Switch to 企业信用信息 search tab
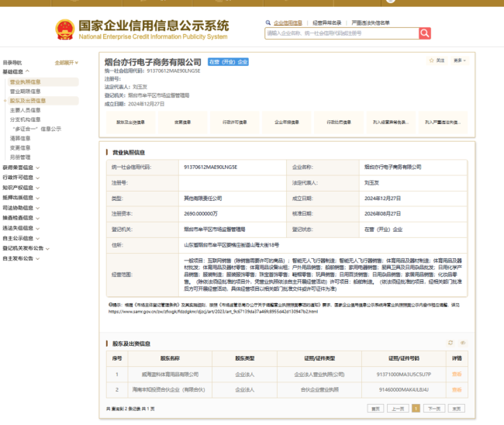504x425 pixels. click(288, 22)
